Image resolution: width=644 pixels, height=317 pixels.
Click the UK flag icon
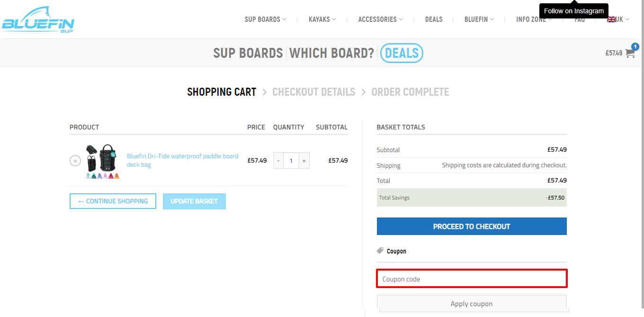[611, 19]
